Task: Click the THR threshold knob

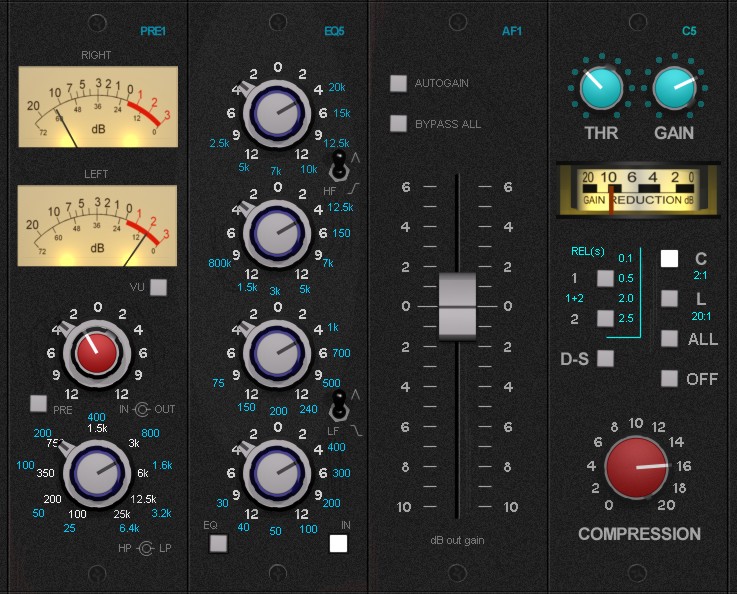Action: click(x=601, y=88)
